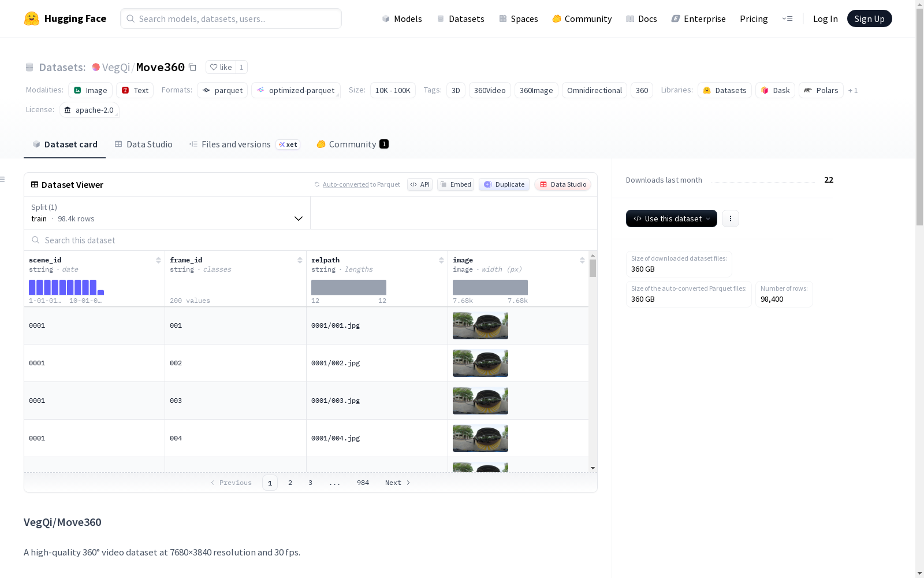Go to the Next page

pos(398,483)
